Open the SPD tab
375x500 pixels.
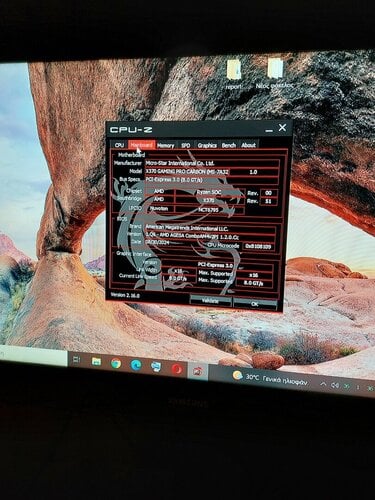pos(186,145)
